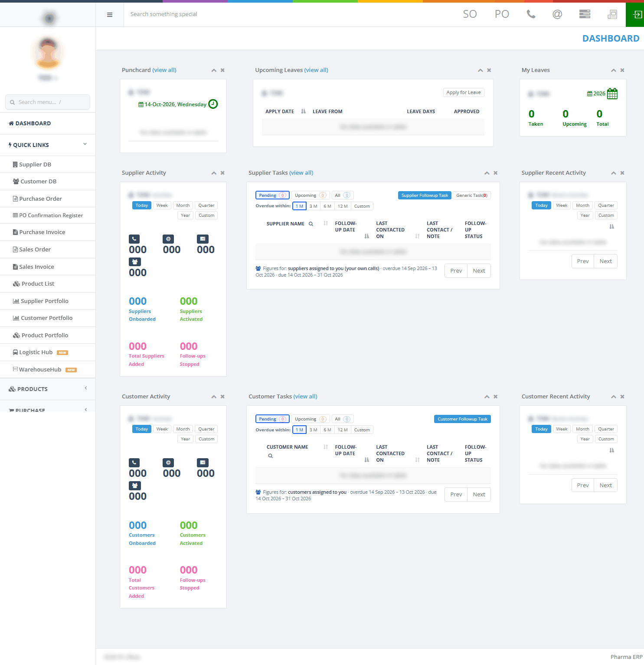This screenshot has width=644, height=665.
Task: Click the Customer Name search magnifier icon
Action: coord(270,456)
